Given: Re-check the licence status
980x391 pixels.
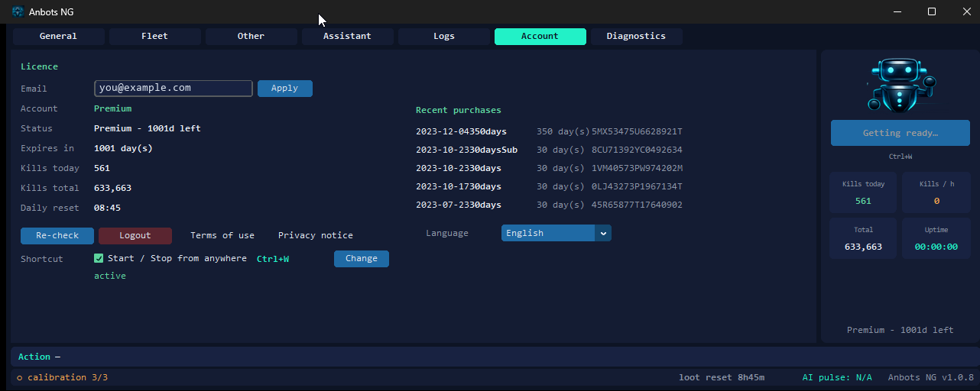Looking at the screenshot, I should (x=57, y=236).
